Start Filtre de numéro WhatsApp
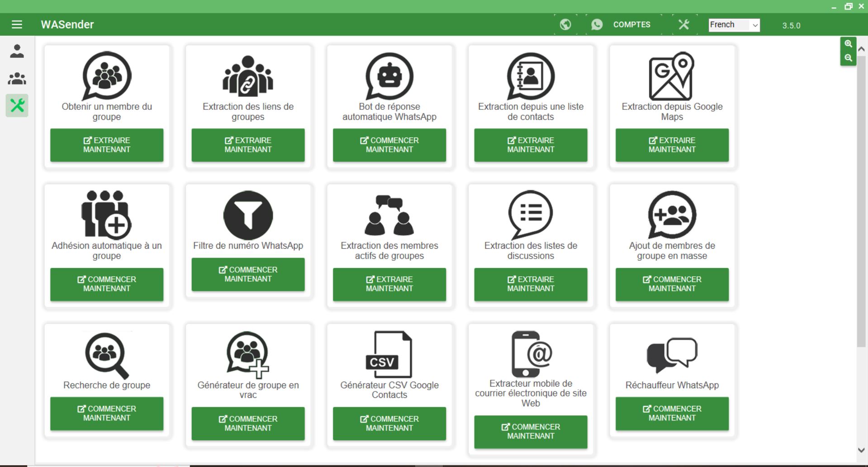The height and width of the screenshot is (467, 868). point(248,274)
